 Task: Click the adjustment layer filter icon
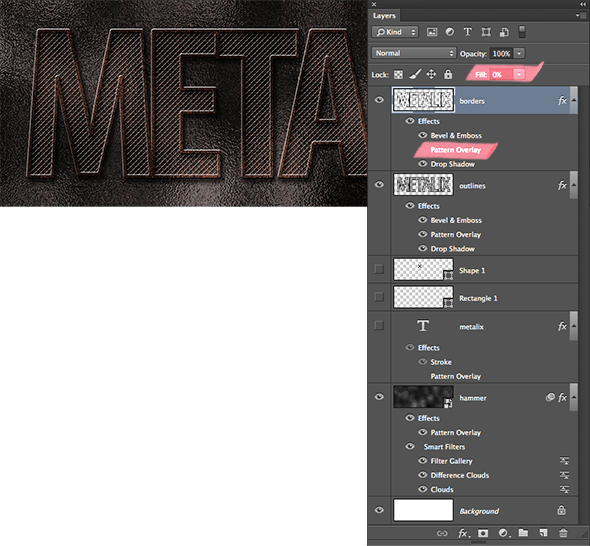[x=450, y=32]
